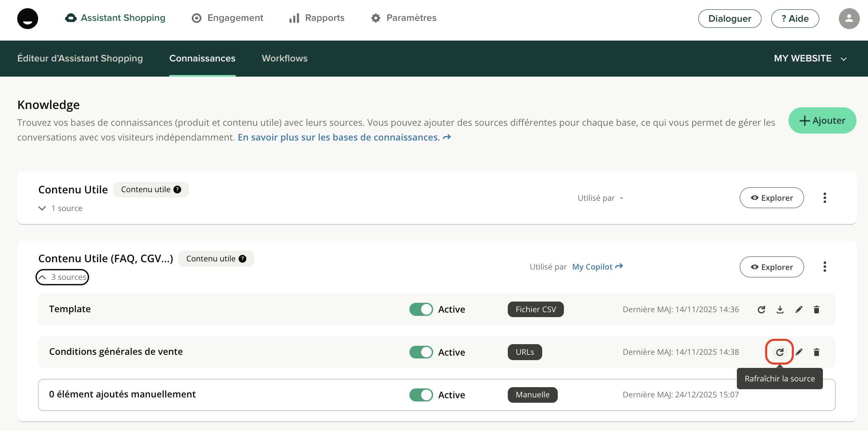868x431 pixels.
Task: Follow the My Copilot link
Action: [597, 267]
